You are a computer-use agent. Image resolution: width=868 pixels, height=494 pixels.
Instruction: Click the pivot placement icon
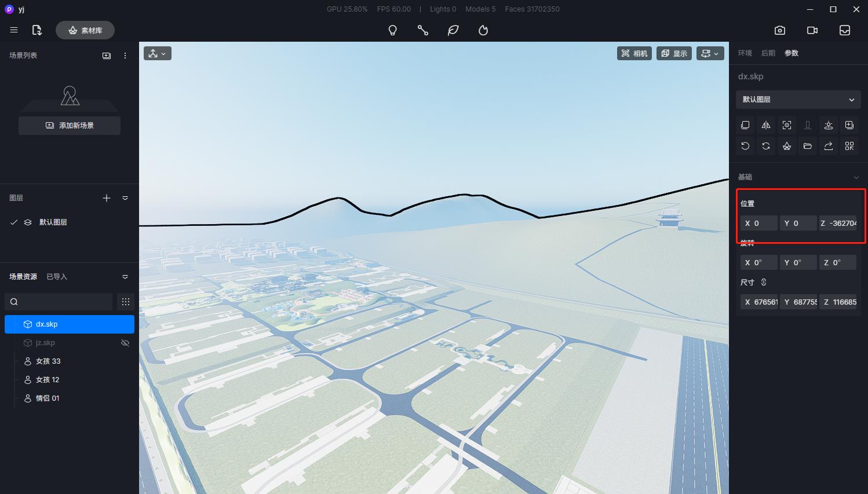pyautogui.click(x=829, y=125)
